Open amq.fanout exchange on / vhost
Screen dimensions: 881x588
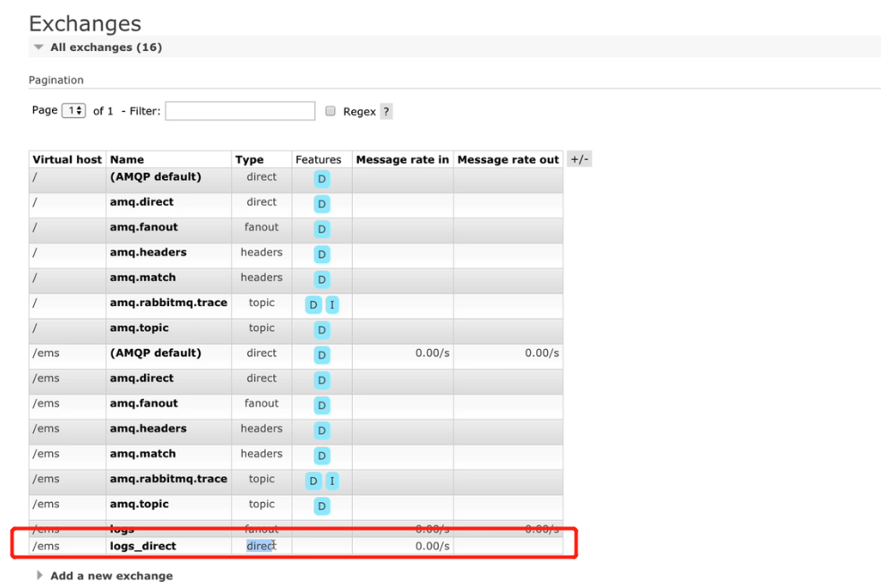144,227
